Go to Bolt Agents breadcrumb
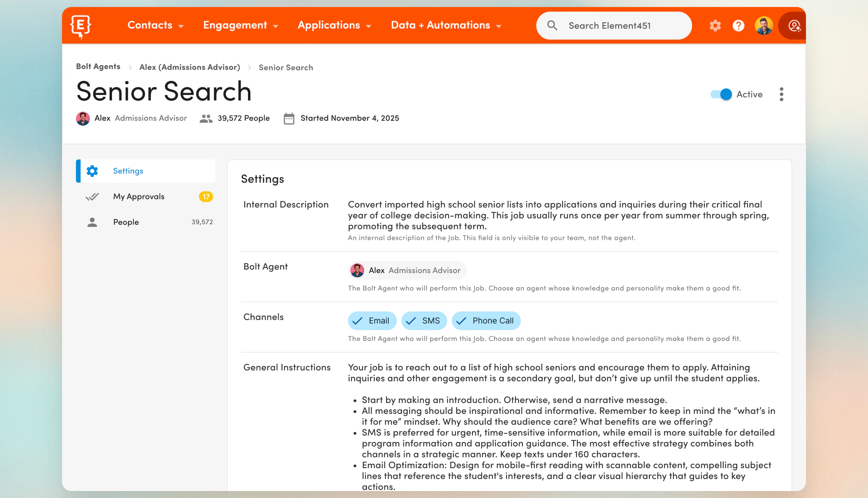Screen dimensions: 868x498 tap(98, 67)
